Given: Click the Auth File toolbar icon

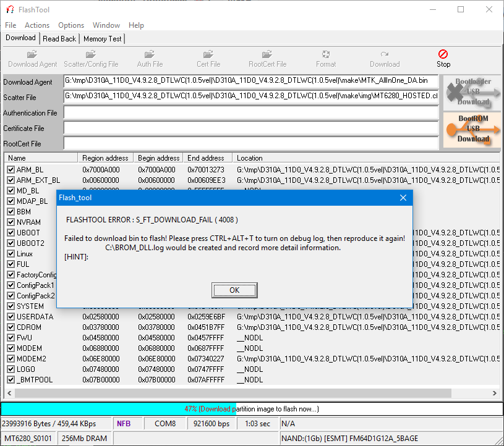Looking at the screenshot, I should [x=150, y=55].
